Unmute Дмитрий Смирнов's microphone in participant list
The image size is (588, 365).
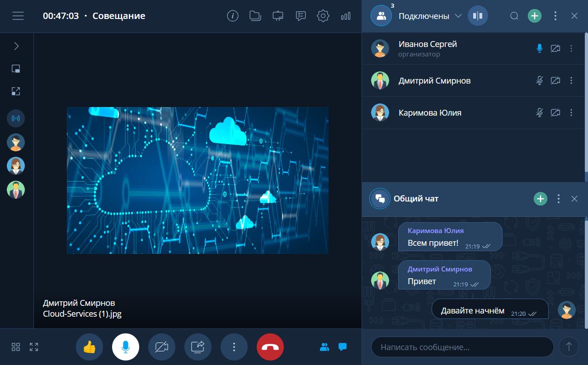click(539, 80)
